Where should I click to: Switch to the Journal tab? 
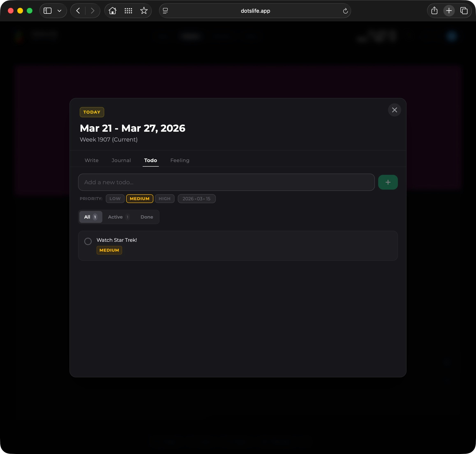coord(121,160)
